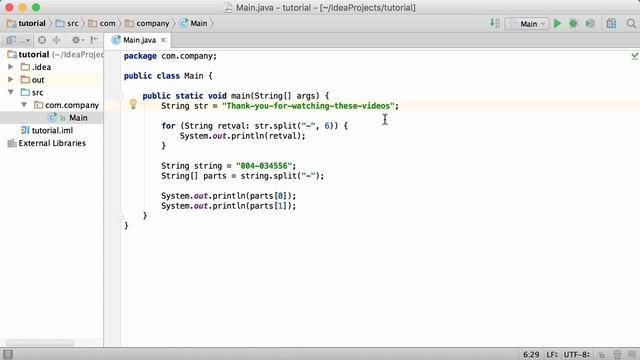Select the com.company package row
Image resolution: width=640 pixels, height=360 pixels.
click(52, 105)
